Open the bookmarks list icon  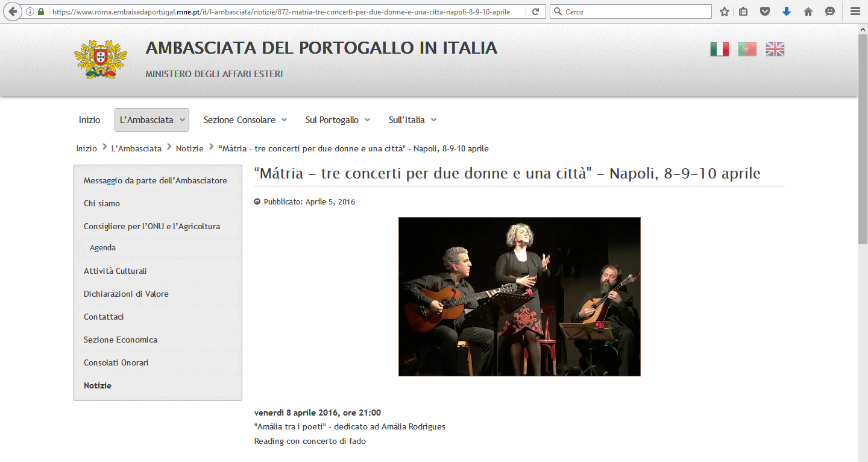(743, 11)
